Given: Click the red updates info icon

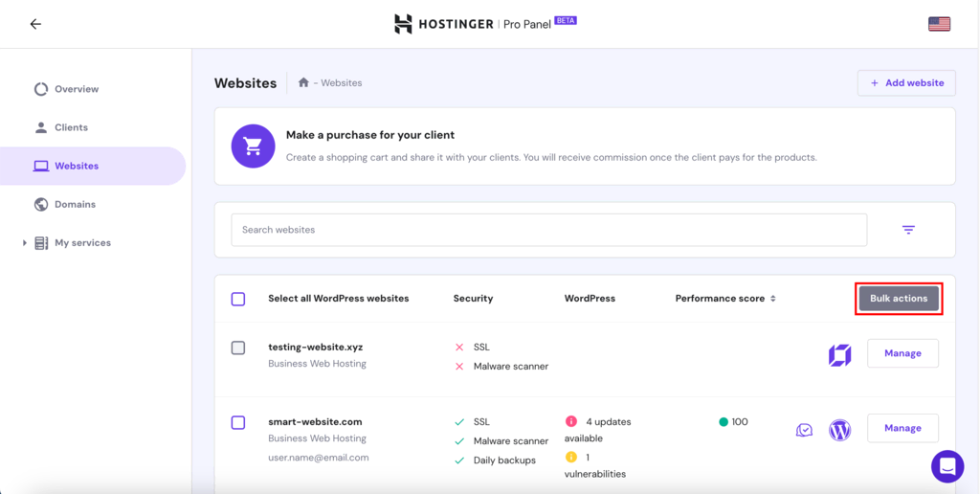Looking at the screenshot, I should pos(570,421).
